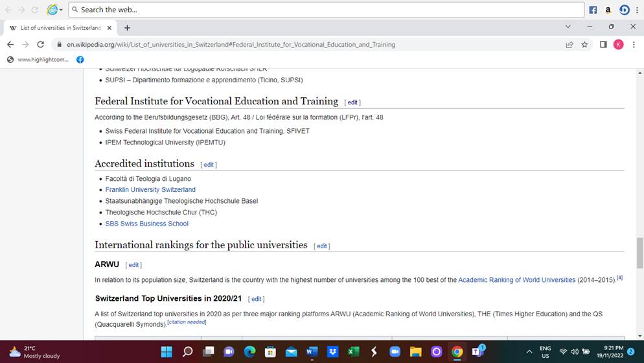Open File Explorer from taskbar
This screenshot has width=644, height=363.
point(416,352)
